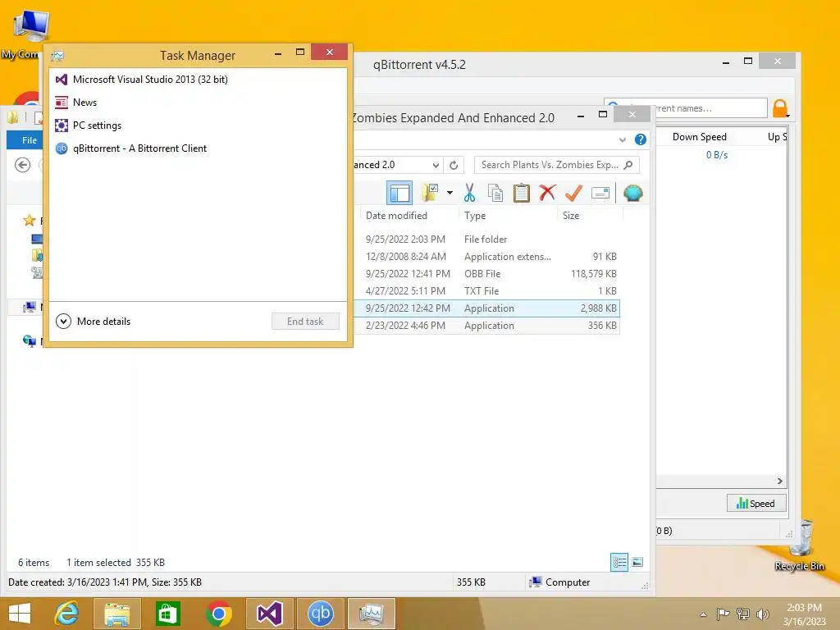The height and width of the screenshot is (630, 840).
Task: Open the My Computer desktop icon
Action: (24, 34)
